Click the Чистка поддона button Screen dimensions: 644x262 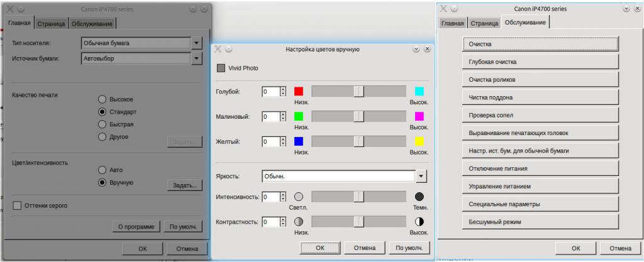tap(540, 97)
